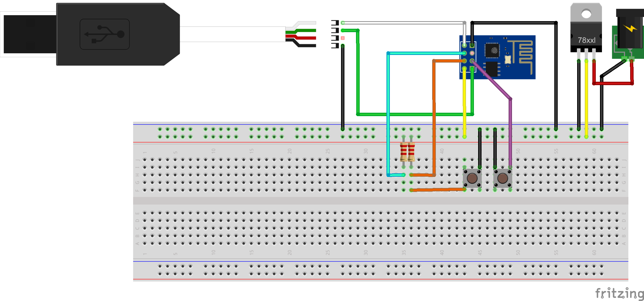
Task: Select the USB trident symbol on the cable housing
Action: click(104, 34)
